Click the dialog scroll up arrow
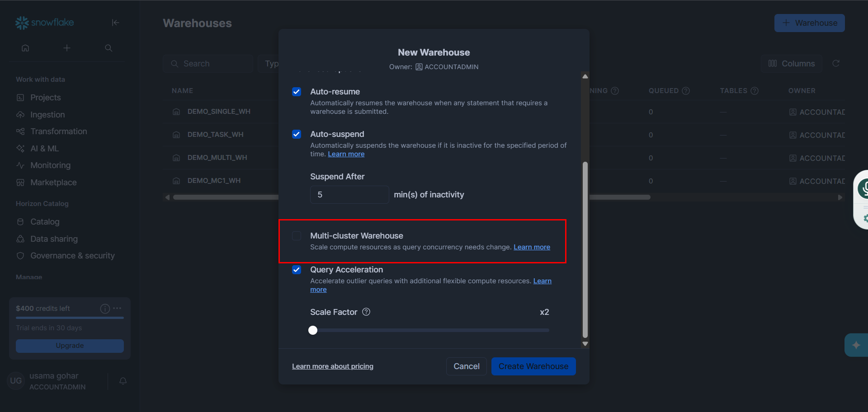 pyautogui.click(x=585, y=76)
